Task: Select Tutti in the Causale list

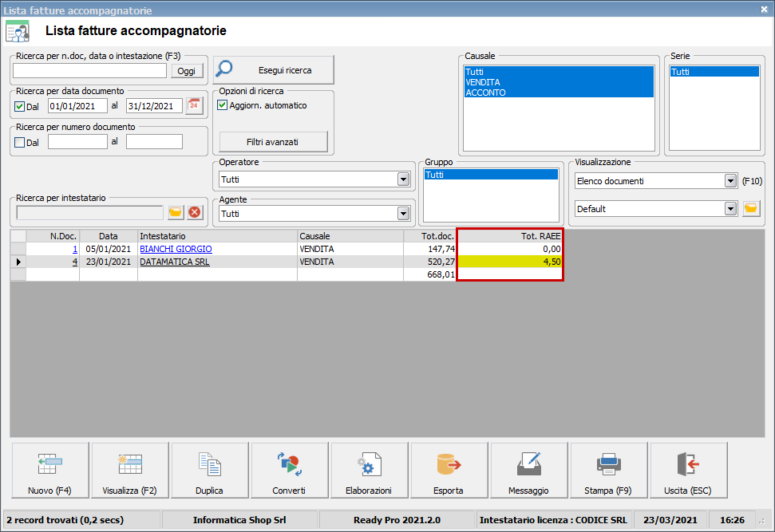Action: click(559, 72)
